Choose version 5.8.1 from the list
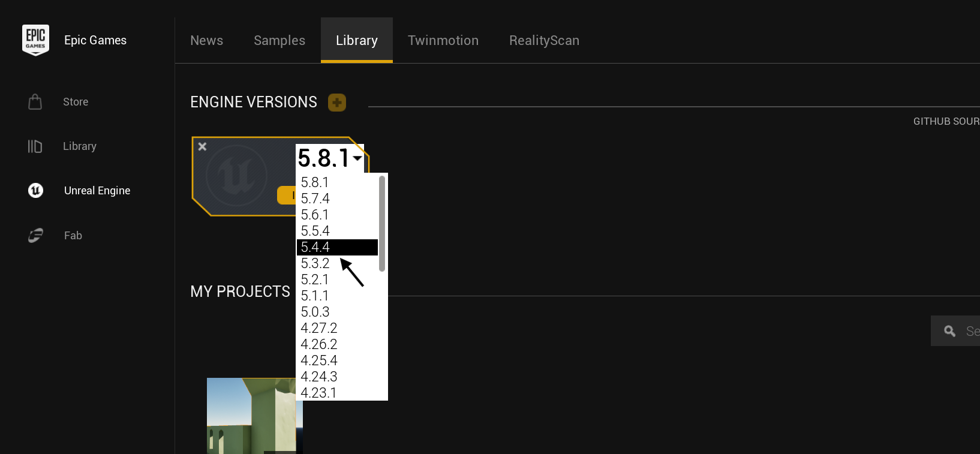 click(x=337, y=182)
